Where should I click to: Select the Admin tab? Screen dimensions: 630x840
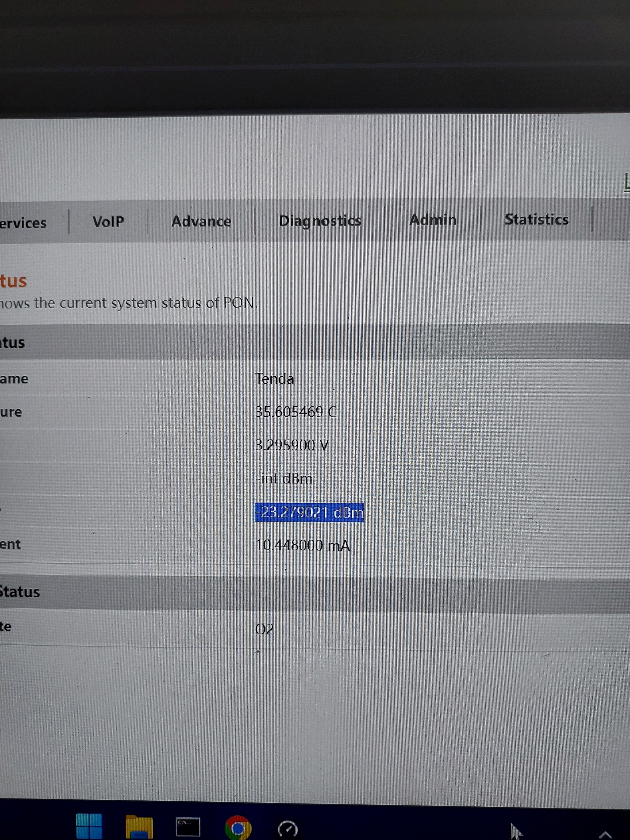coord(433,220)
